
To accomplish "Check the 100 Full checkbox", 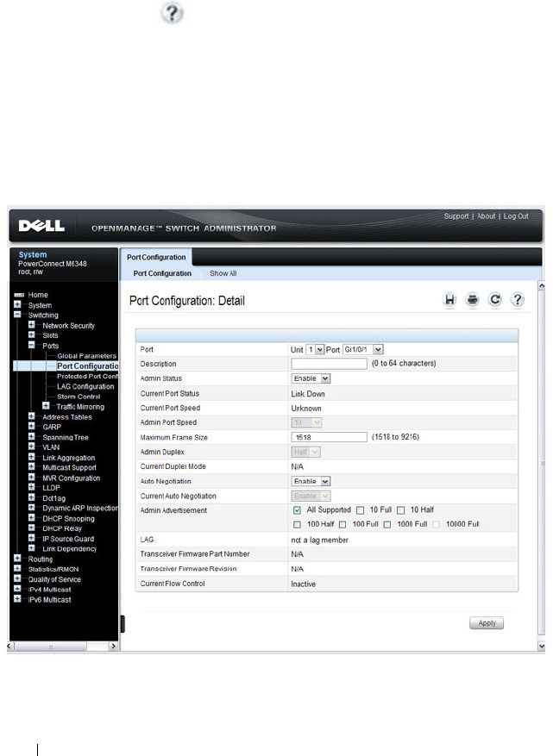I will (342, 525).
